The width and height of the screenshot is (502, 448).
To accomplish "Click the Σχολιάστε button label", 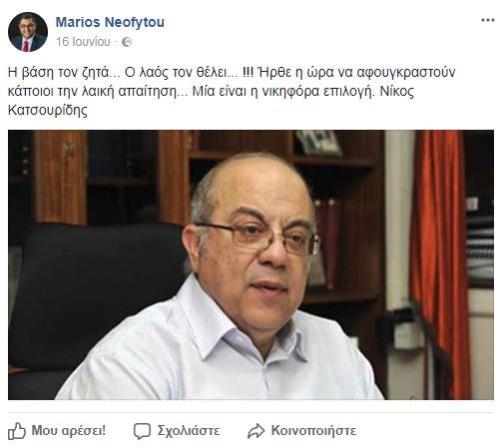I will point(189,430).
